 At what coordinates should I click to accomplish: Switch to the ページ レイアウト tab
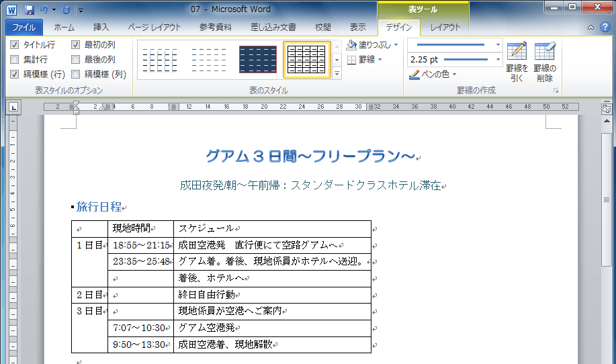click(155, 28)
